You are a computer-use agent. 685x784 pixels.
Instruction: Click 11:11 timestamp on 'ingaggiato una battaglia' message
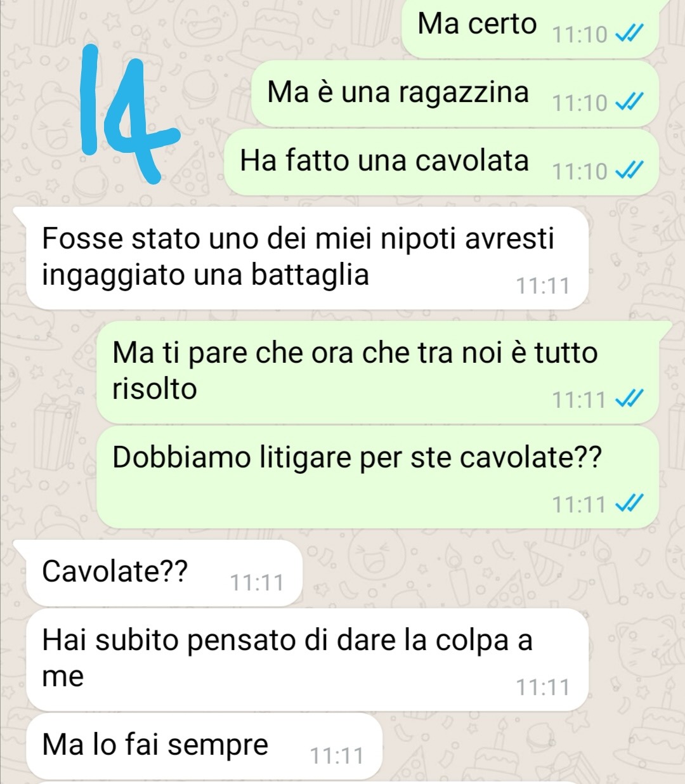click(542, 286)
